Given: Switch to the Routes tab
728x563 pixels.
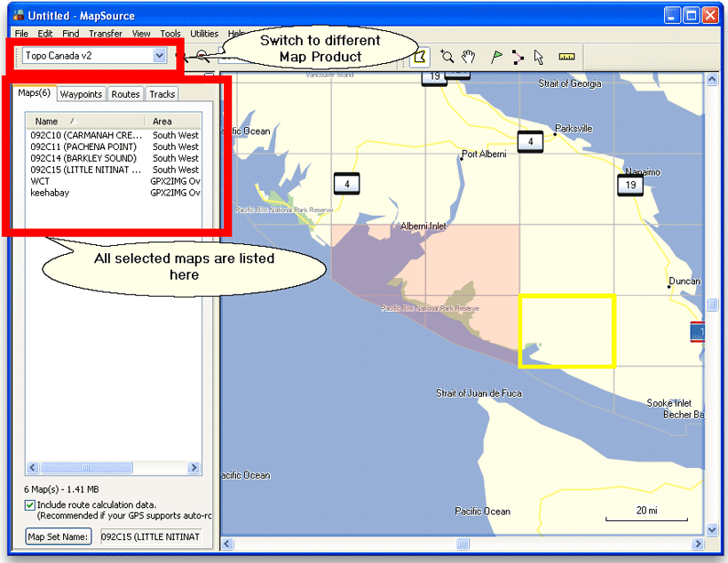Looking at the screenshot, I should click(x=125, y=94).
